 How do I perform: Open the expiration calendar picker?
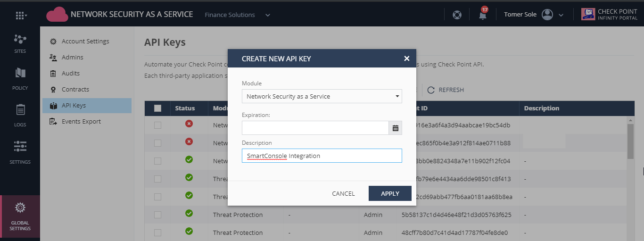(396, 128)
